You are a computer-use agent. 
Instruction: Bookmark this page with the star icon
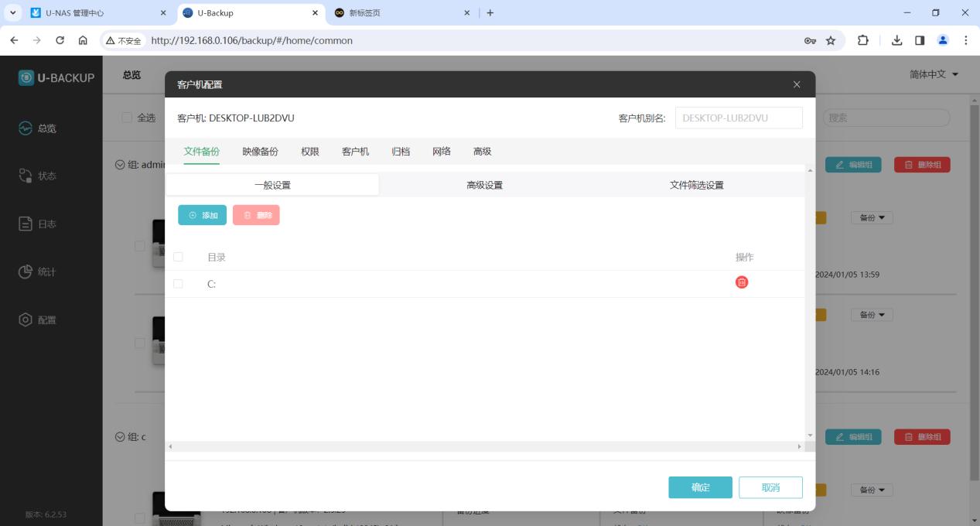click(x=831, y=41)
